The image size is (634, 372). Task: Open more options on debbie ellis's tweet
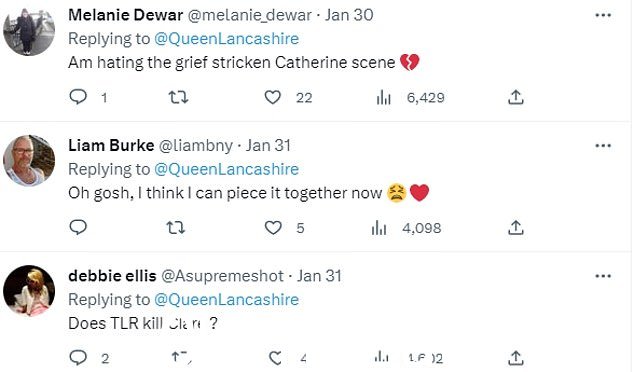pos(603,276)
